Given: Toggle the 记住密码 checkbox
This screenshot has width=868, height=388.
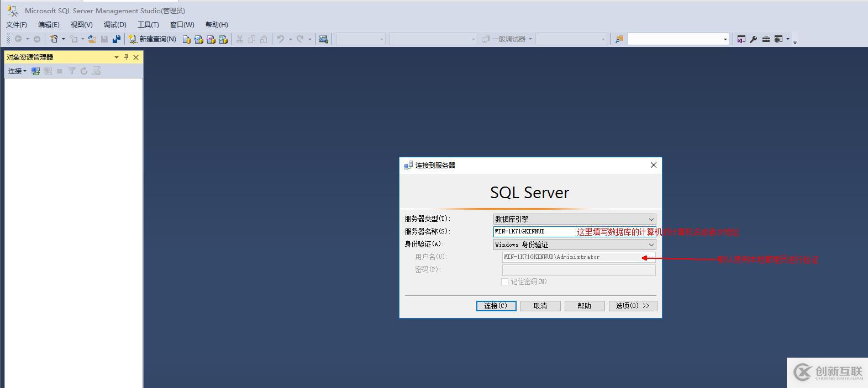Looking at the screenshot, I should [x=504, y=281].
